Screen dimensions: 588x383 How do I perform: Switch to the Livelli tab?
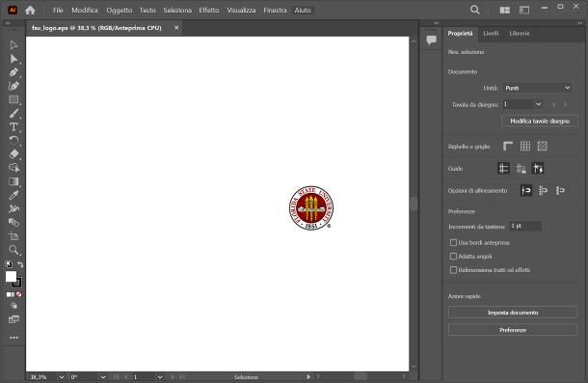(x=491, y=34)
